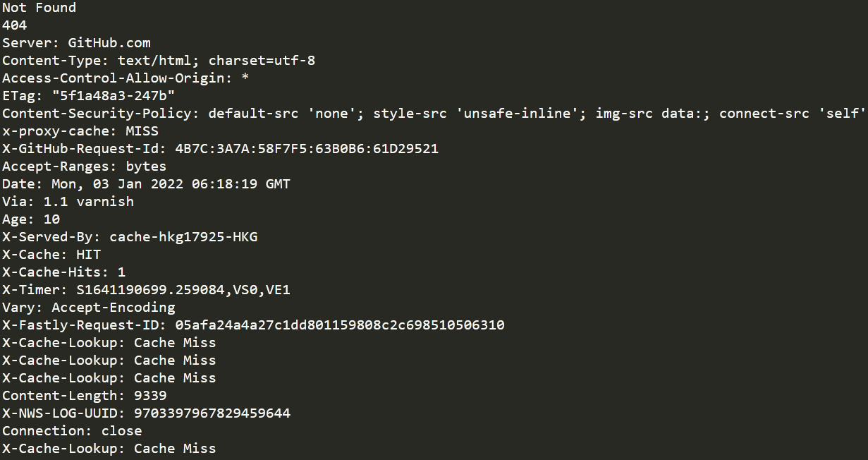Click the x-proxy-cache: MISS line
This screenshot has height=460, width=868.
coord(80,131)
